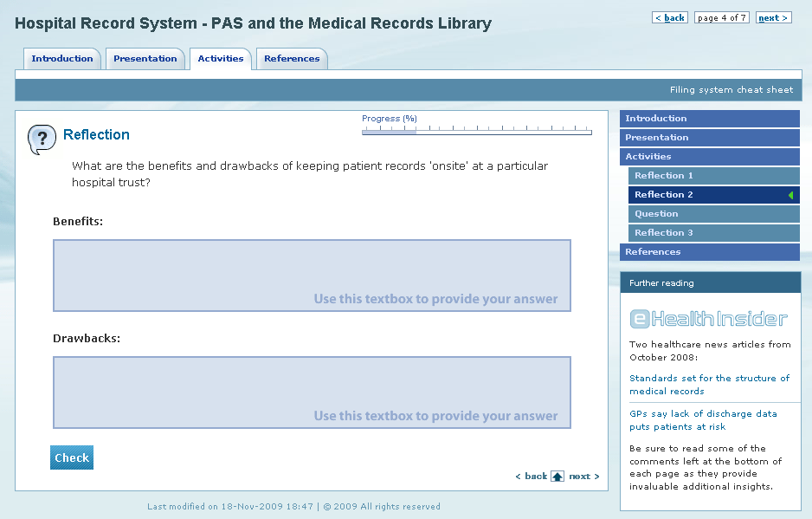Click the Reflection question mark icon
This screenshot has width=812, height=519.
click(42, 139)
